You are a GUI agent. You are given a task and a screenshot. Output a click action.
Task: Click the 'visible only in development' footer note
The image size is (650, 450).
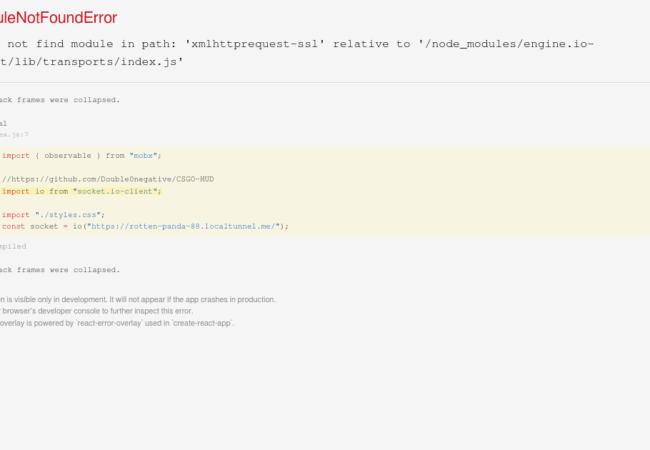pos(140,299)
